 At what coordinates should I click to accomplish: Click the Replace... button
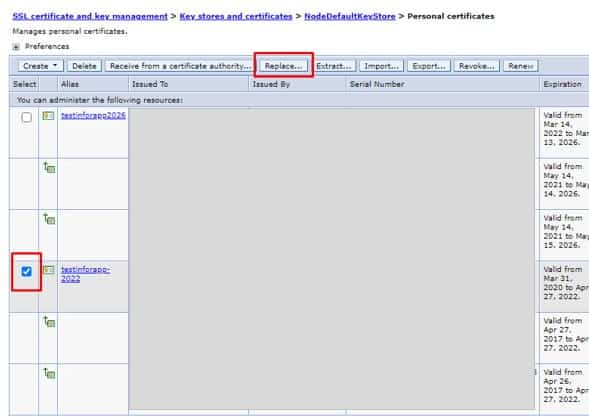[x=284, y=66]
